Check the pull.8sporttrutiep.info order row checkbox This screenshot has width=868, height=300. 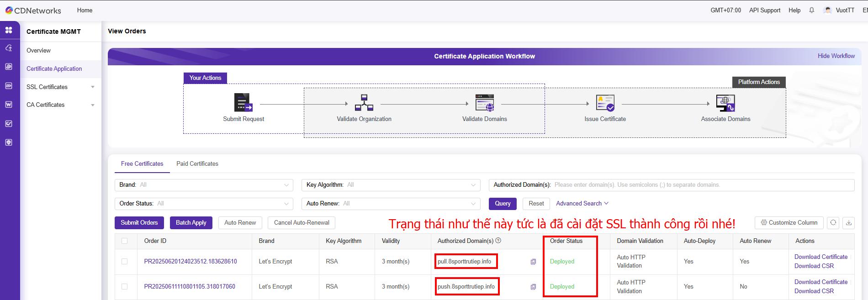[125, 262]
